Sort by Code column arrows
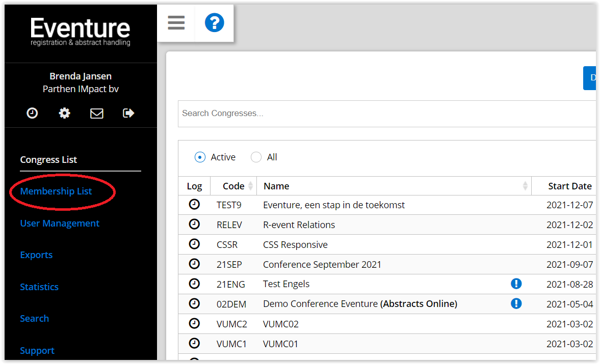The width and height of the screenshot is (600, 364). point(250,186)
